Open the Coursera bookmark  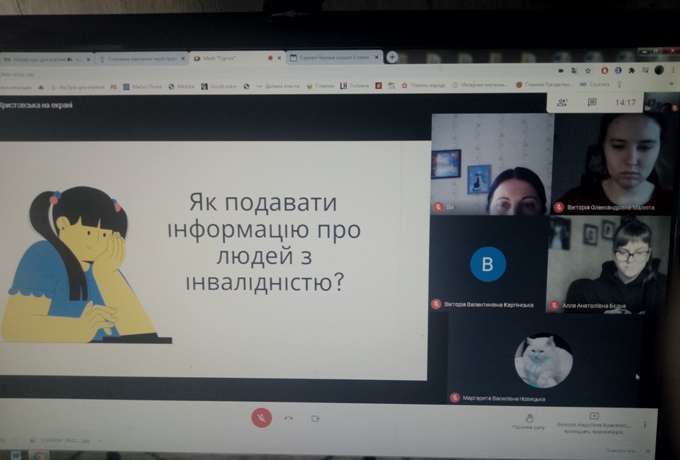coord(595,84)
